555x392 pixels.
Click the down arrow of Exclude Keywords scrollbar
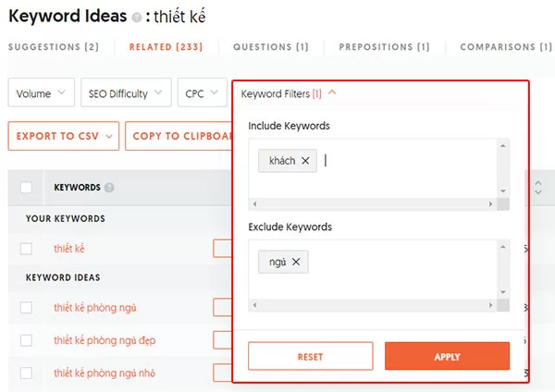click(x=503, y=292)
